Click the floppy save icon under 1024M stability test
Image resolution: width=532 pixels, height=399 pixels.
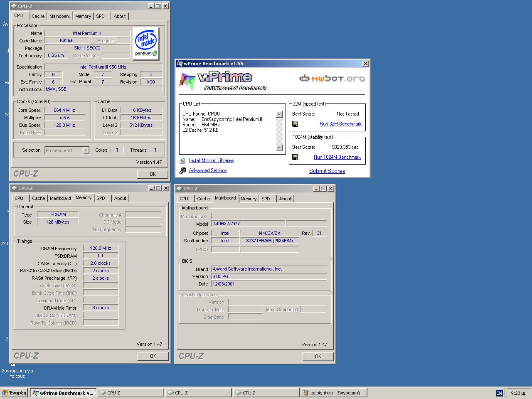coord(295,157)
